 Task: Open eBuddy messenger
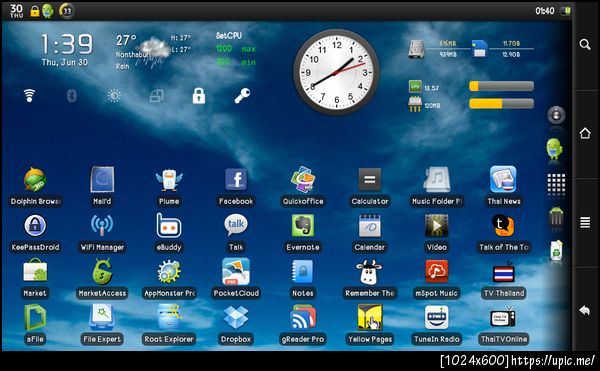click(x=169, y=226)
